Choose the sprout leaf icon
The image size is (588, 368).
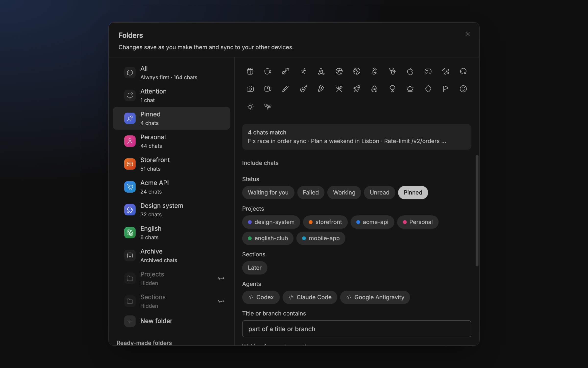[268, 107]
